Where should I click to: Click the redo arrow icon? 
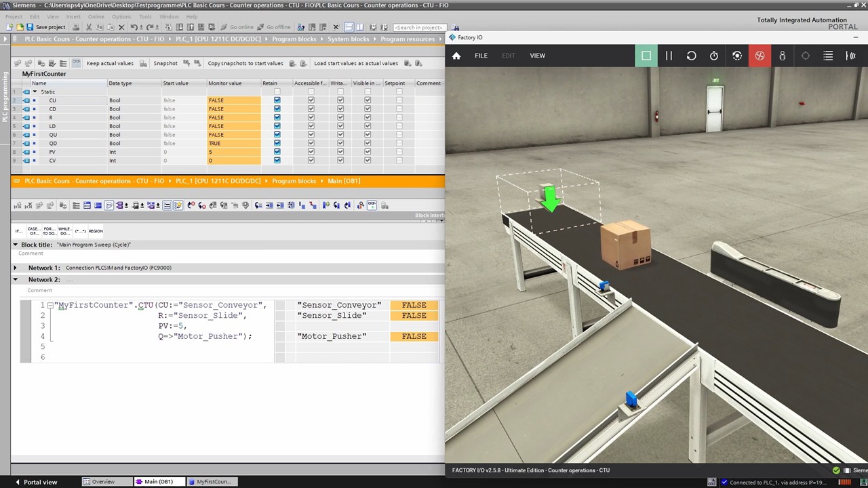click(151, 27)
